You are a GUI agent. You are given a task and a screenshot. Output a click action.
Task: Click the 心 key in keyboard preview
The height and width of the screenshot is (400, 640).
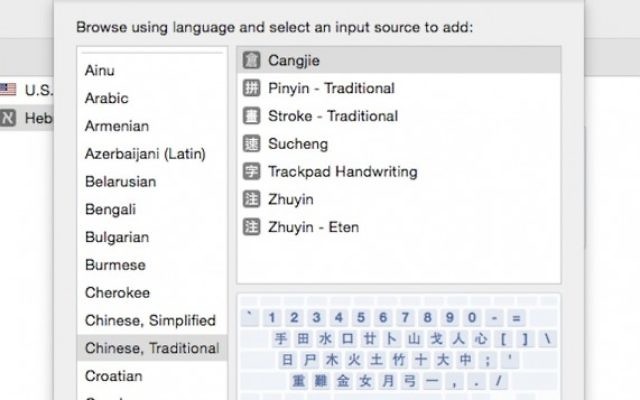[481, 338]
